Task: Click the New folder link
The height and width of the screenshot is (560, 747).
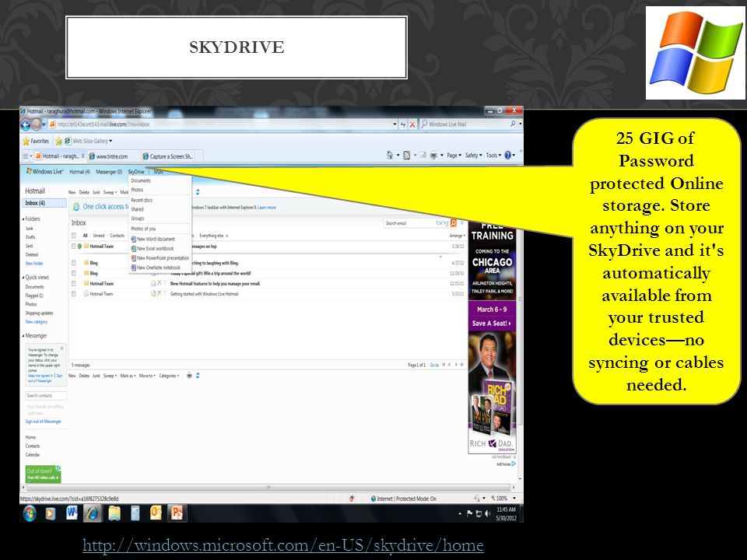Action: coord(33,264)
